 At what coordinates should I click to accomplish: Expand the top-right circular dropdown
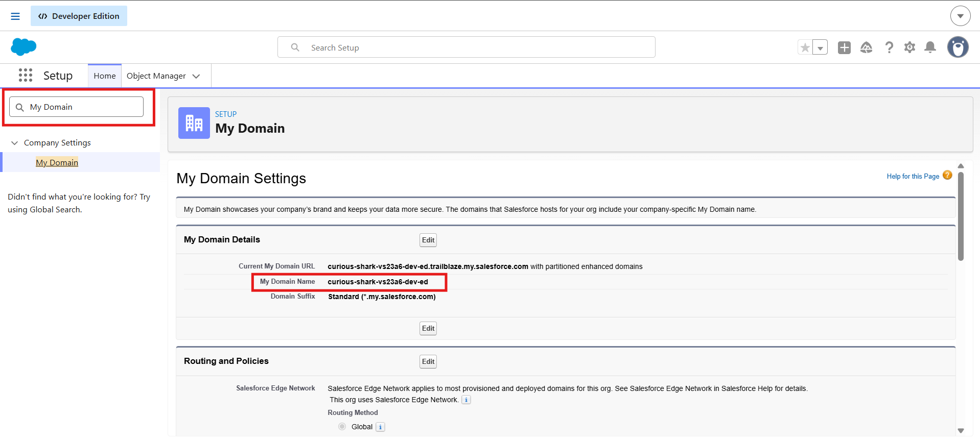pyautogui.click(x=960, y=16)
